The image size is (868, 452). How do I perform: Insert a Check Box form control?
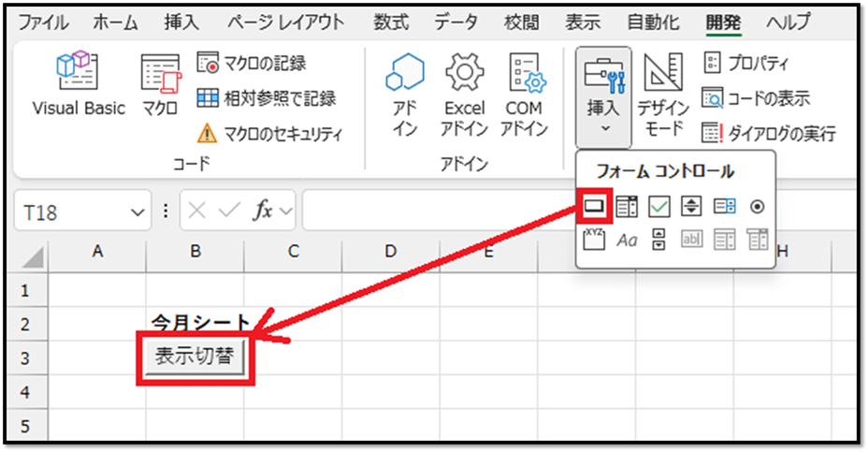click(659, 206)
